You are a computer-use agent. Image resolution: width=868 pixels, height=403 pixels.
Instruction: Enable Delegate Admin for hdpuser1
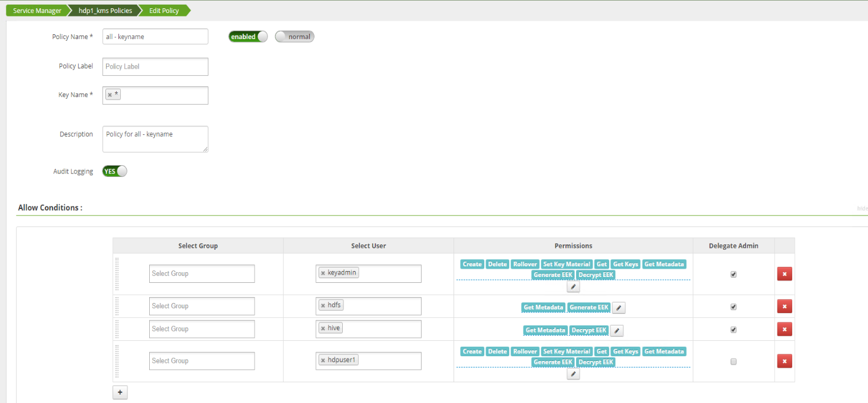(733, 361)
